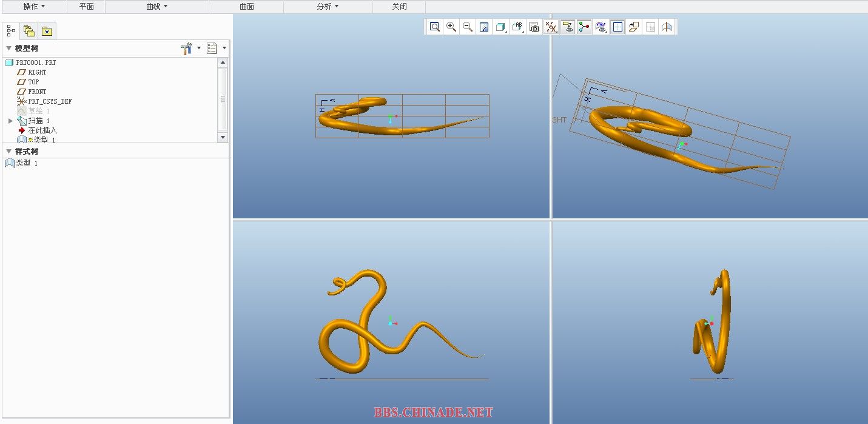Image resolution: width=868 pixels, height=424 pixels.
Task: Click the Zoom Out magnifier icon
Action: 468,27
